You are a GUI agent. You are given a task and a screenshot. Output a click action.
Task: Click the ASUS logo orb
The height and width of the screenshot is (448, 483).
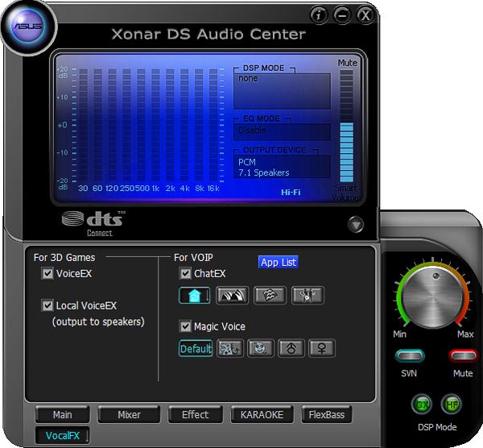coord(28,27)
